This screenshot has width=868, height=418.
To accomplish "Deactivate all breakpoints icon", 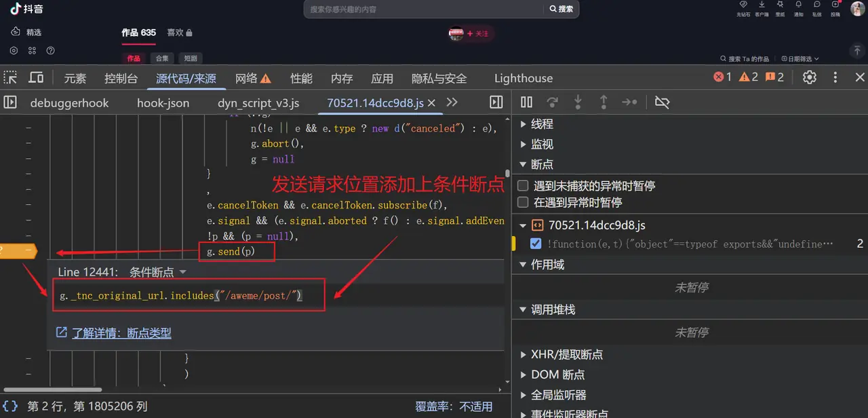I will [x=662, y=102].
